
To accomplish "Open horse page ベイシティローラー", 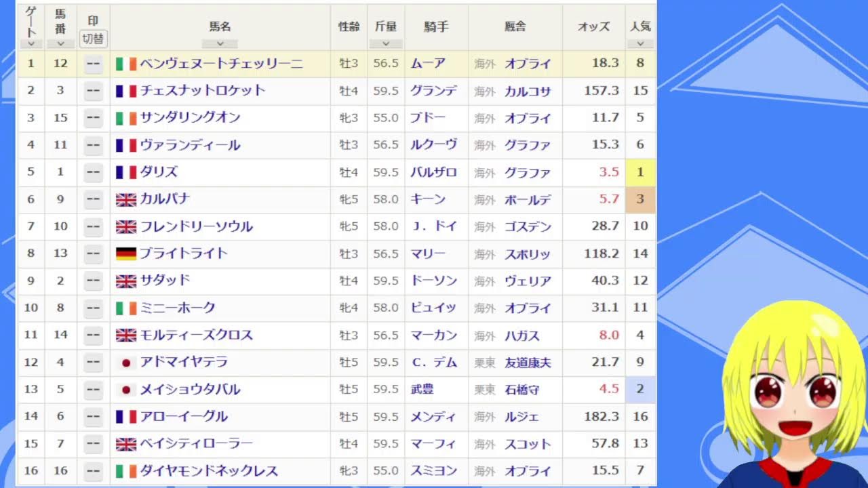I will pos(196,444).
